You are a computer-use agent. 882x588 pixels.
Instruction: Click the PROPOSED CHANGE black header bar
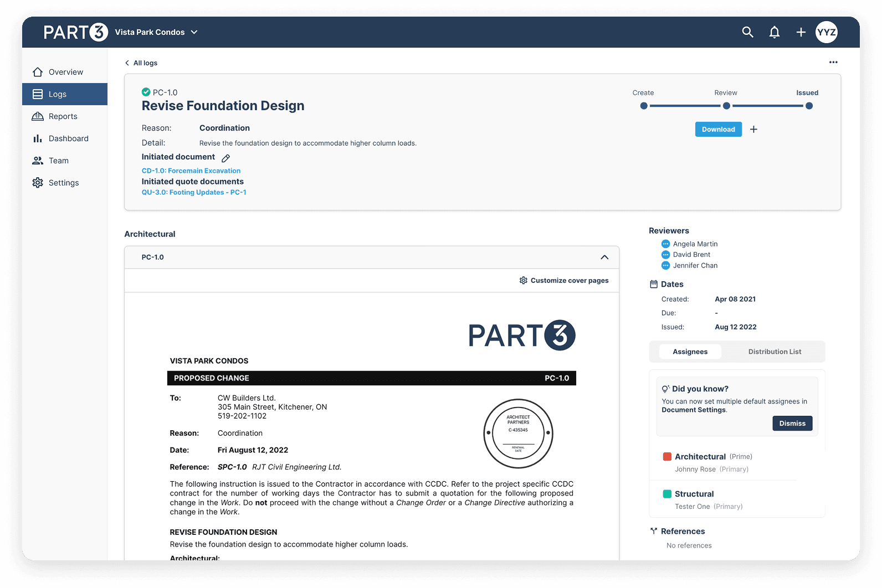pos(371,378)
